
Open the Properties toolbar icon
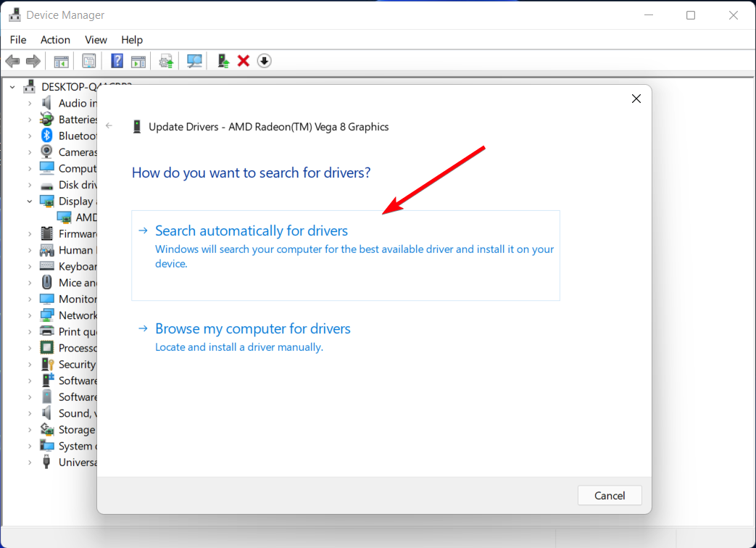(x=89, y=61)
